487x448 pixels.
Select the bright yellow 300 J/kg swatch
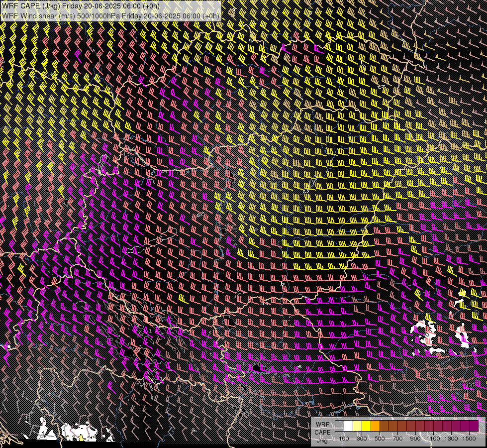[x=367, y=426]
